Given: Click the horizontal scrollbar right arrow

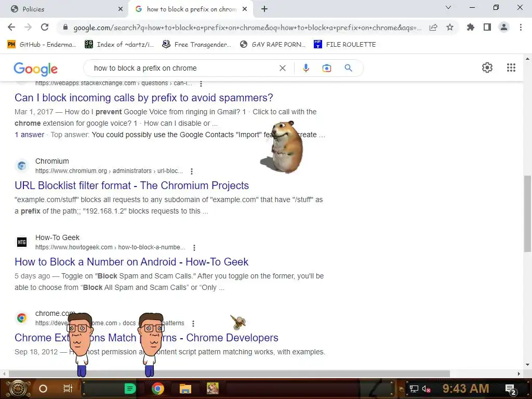Looking at the screenshot, I should [519, 374].
